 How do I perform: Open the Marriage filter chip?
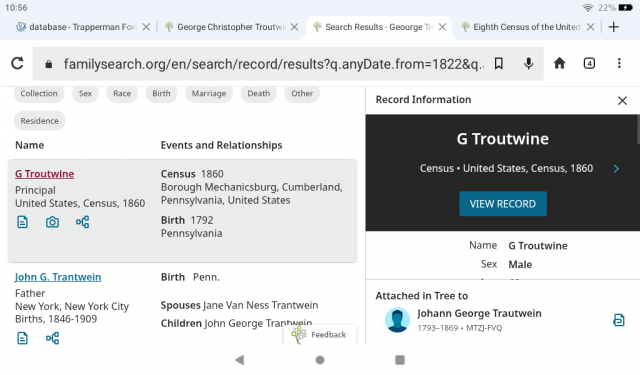[209, 93]
